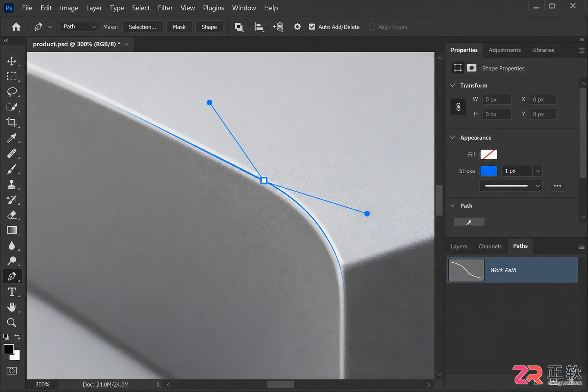Screen dimensions: 588x392
Task: Click the Mask button
Action: click(x=179, y=27)
